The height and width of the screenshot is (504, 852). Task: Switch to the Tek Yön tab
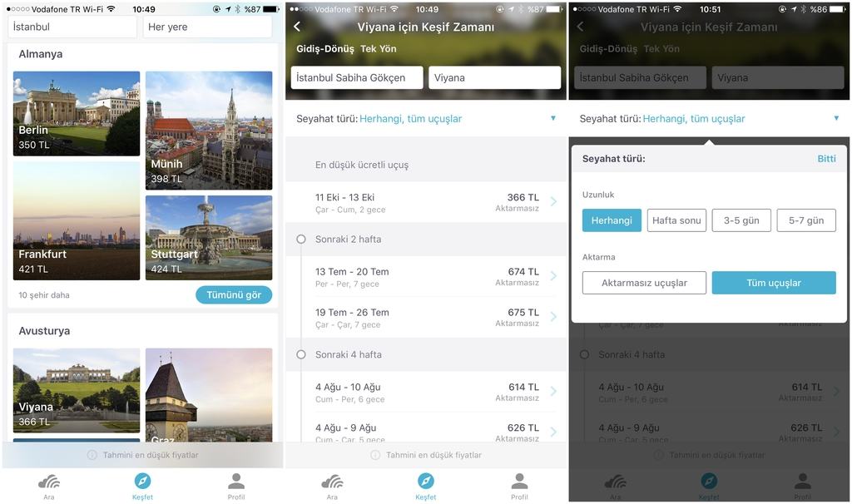click(379, 49)
